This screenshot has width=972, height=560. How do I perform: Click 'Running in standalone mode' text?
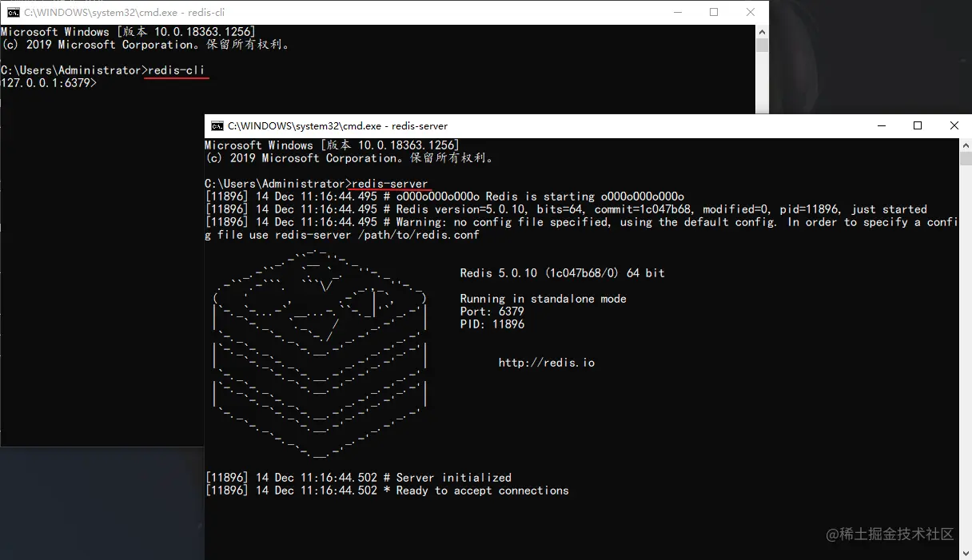coord(544,299)
